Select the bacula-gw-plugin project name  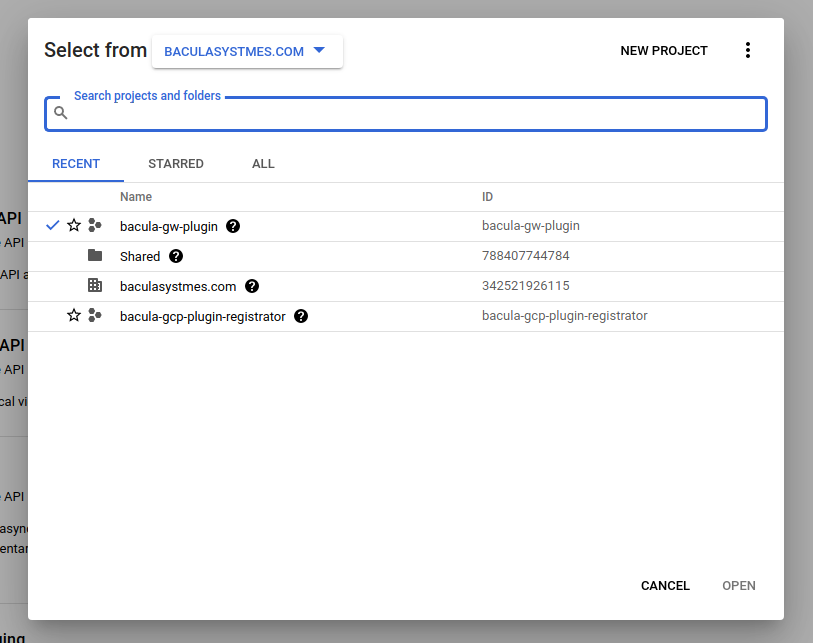(x=169, y=227)
